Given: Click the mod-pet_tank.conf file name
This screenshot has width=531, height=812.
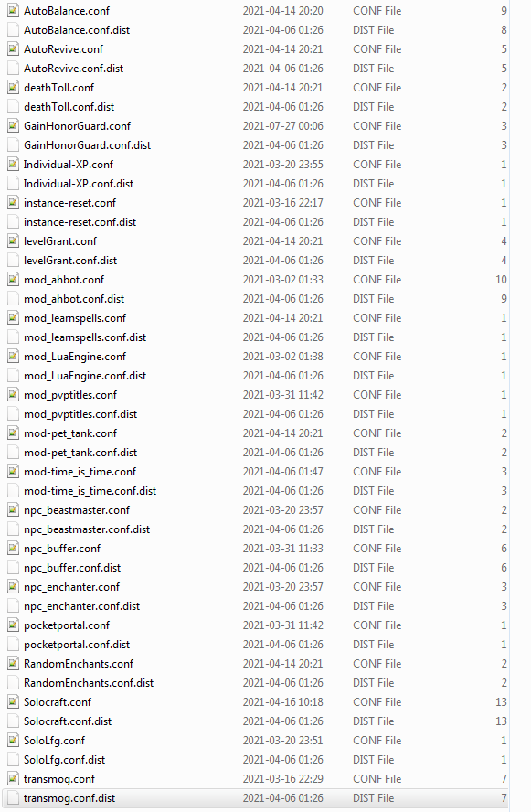Looking at the screenshot, I should click(x=70, y=433).
